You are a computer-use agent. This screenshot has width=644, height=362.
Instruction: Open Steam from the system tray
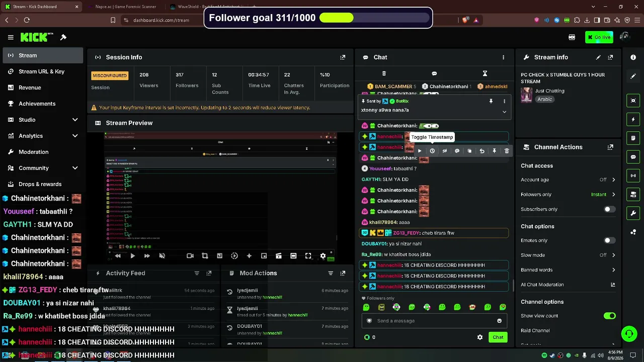tap(552, 355)
